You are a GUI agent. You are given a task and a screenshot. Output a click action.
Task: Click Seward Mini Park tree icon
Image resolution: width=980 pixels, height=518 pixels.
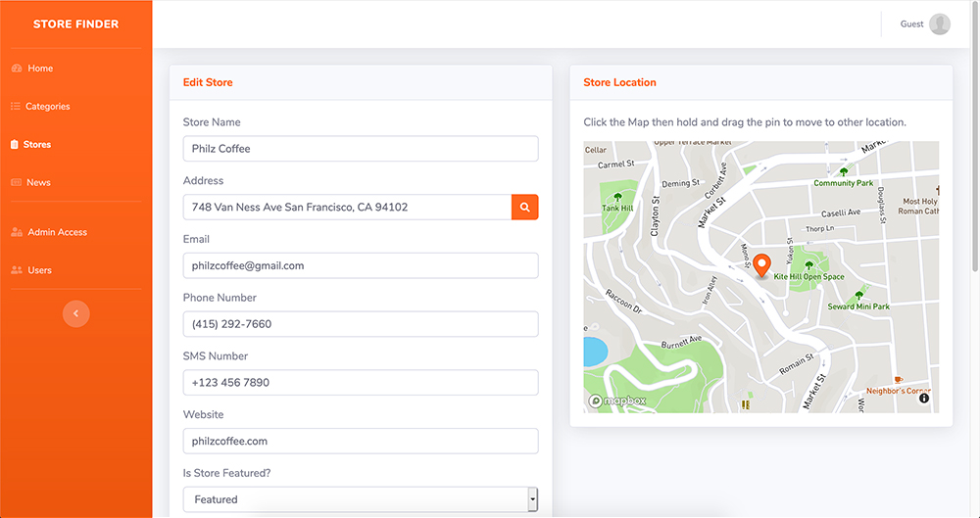pos(858,295)
